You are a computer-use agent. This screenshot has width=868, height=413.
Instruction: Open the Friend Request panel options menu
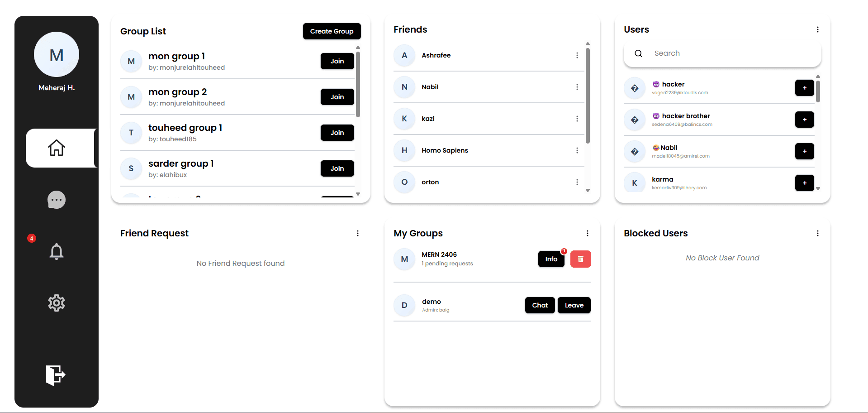coord(358,233)
